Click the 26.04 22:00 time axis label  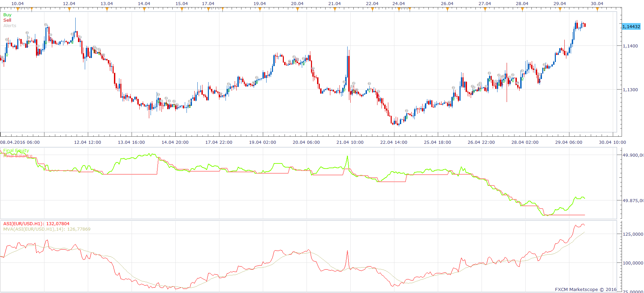tap(481, 142)
